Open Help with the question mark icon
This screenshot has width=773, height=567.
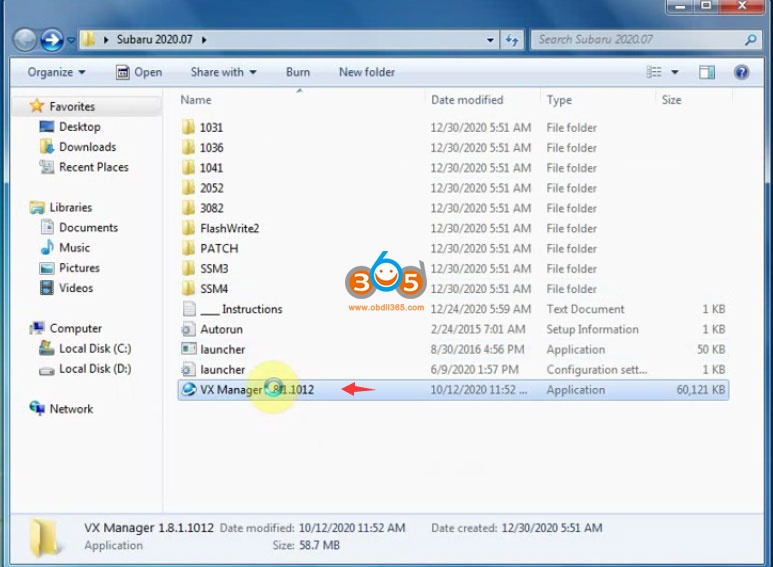(x=741, y=72)
